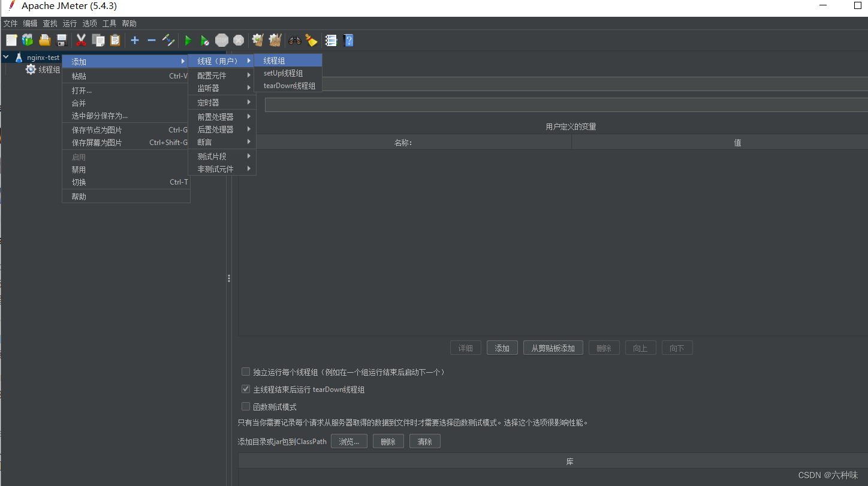Expand the 测试片段 submenu
This screenshot has height=486, width=868.
point(222,156)
